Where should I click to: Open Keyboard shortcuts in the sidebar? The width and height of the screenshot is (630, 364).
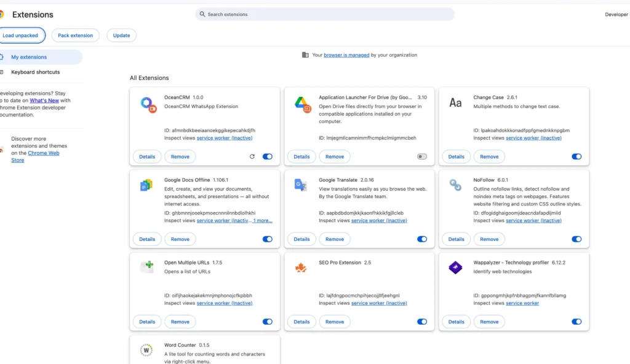(x=35, y=73)
